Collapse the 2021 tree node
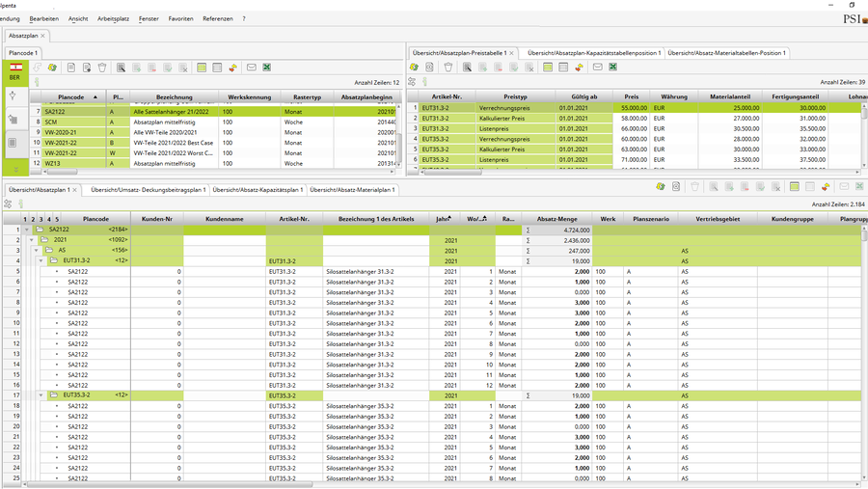The width and height of the screenshot is (868, 489). click(x=32, y=240)
